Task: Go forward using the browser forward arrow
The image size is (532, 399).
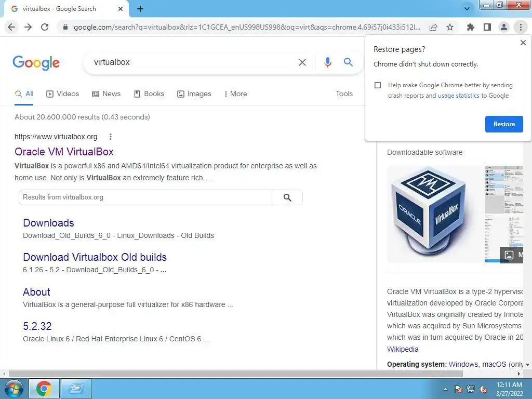Action: point(28,27)
